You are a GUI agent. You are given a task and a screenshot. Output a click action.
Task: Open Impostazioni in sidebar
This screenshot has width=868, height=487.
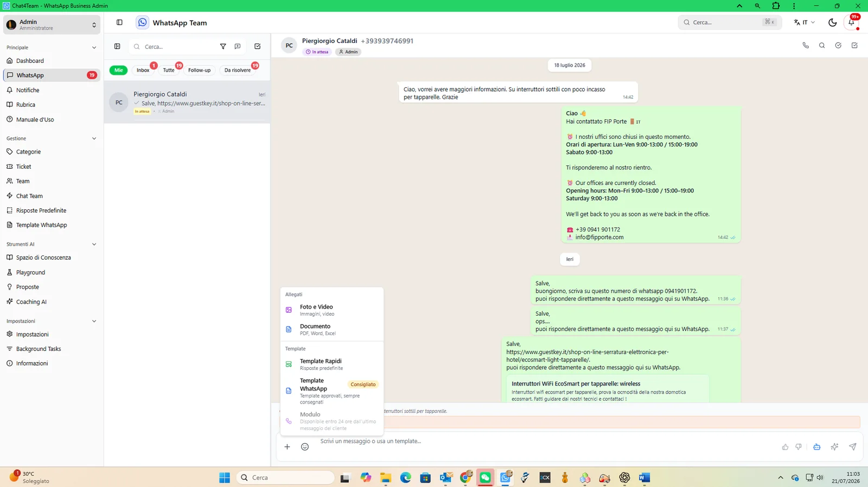(x=52, y=334)
